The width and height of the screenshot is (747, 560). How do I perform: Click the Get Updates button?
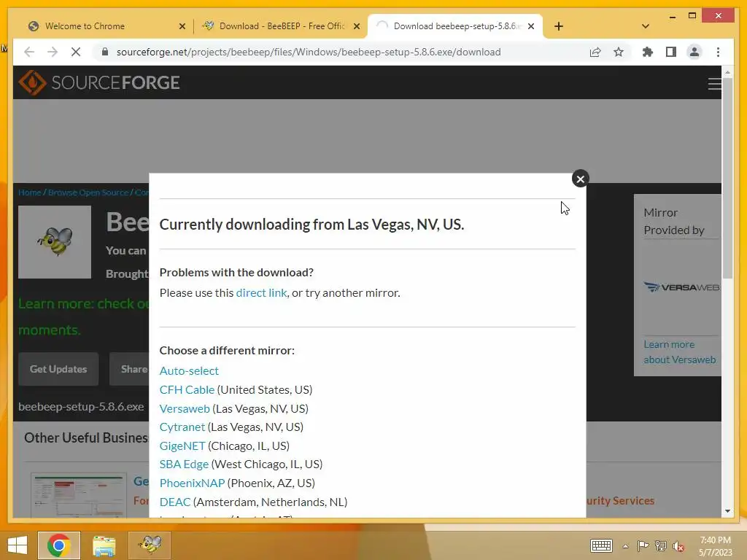(58, 369)
